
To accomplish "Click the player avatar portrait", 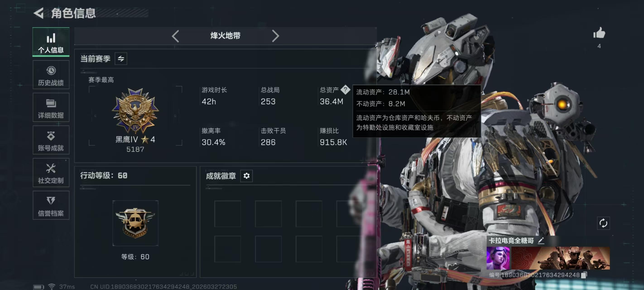I will point(498,258).
